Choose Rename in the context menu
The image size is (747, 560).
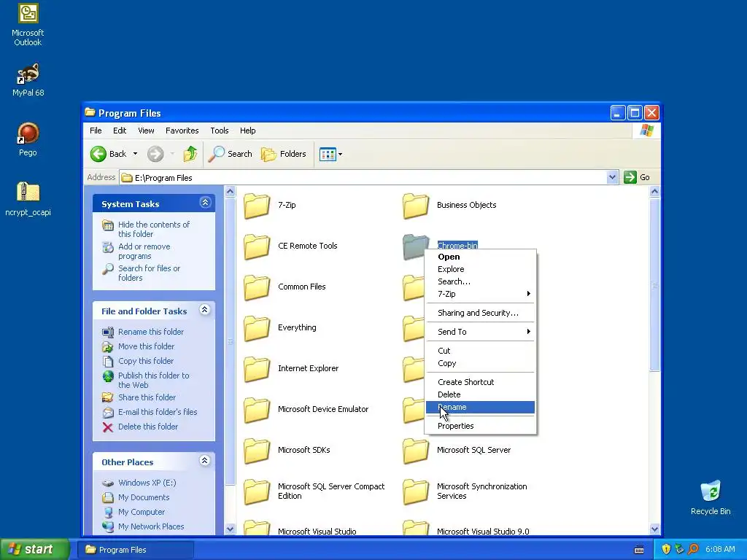480,407
